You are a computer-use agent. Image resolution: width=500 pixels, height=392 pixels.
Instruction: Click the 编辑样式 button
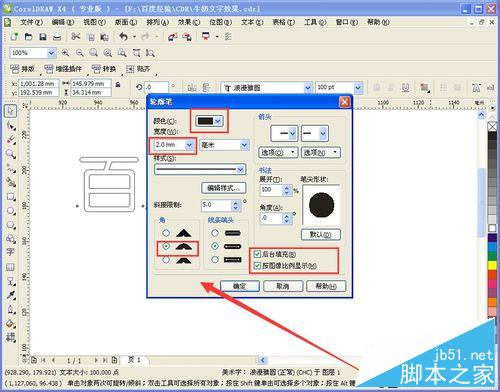(224, 188)
